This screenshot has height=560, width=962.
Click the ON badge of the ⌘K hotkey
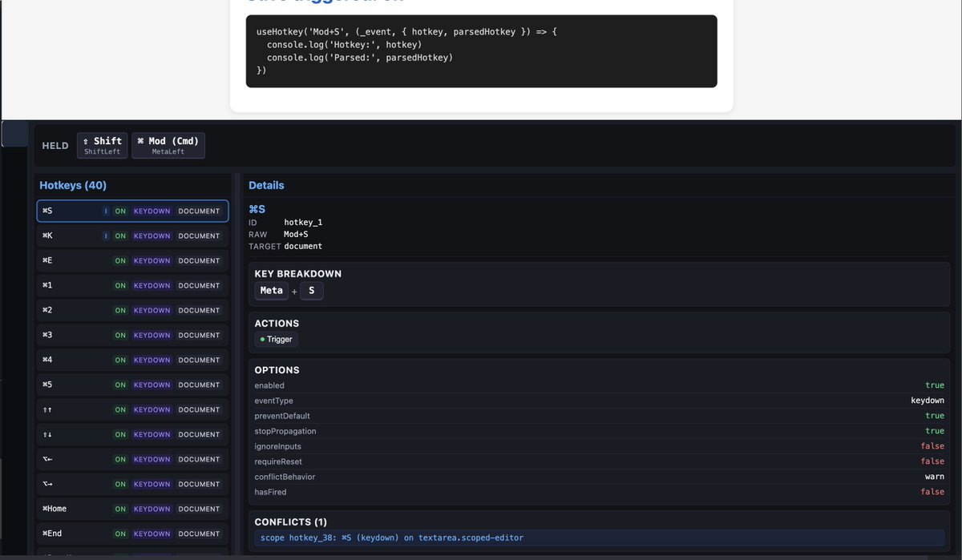(120, 236)
